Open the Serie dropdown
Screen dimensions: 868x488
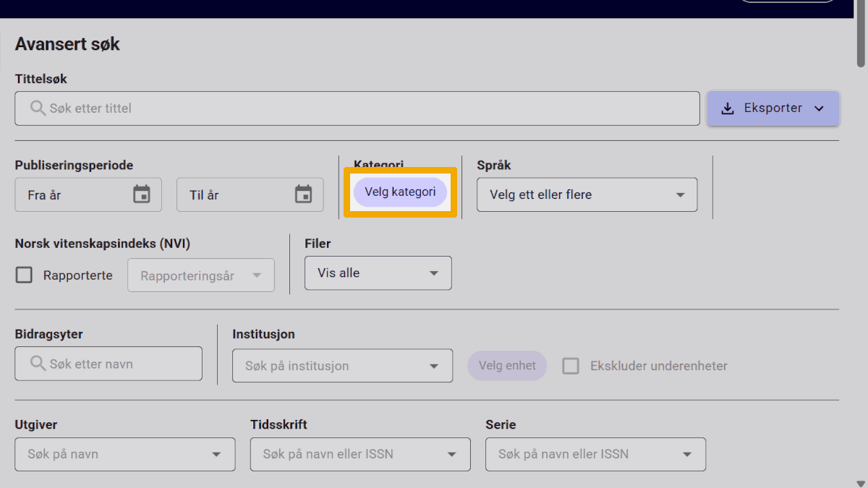coord(596,454)
